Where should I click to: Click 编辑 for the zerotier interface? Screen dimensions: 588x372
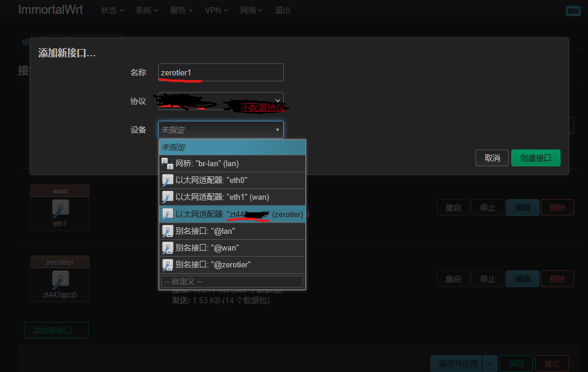[x=523, y=279]
